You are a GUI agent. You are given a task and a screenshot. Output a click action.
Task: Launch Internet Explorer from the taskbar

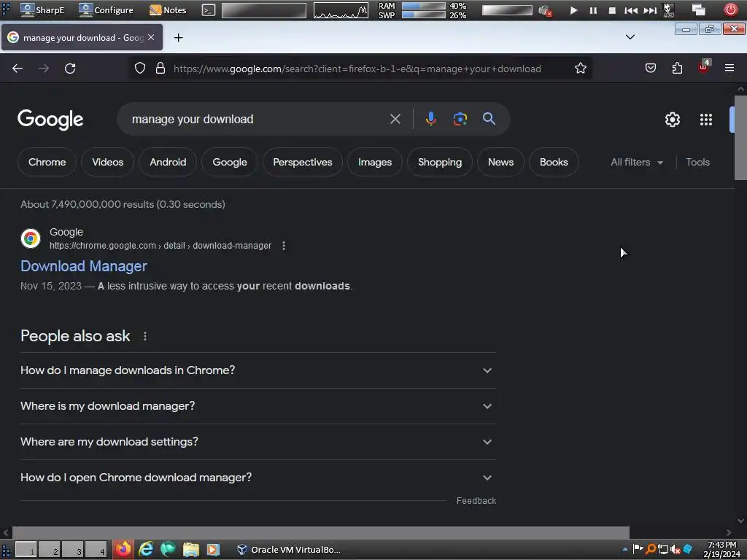click(146, 550)
